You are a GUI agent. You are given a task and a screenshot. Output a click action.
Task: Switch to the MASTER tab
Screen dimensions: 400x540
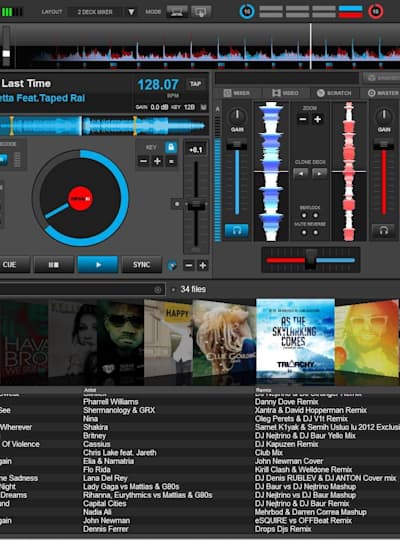pos(382,93)
